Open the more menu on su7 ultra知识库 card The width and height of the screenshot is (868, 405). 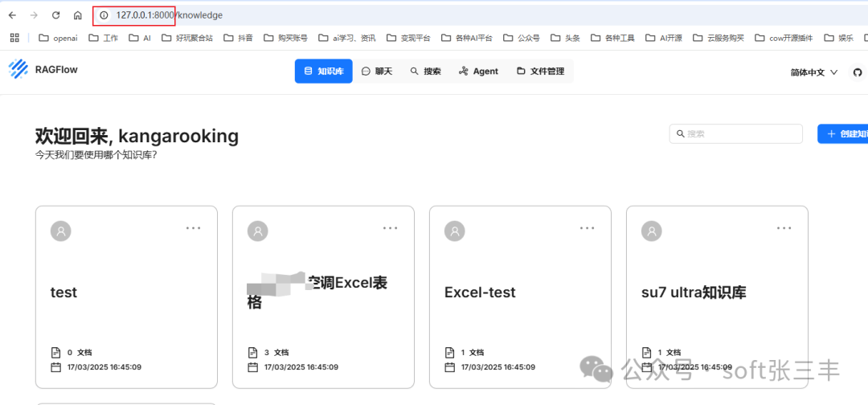pos(784,227)
